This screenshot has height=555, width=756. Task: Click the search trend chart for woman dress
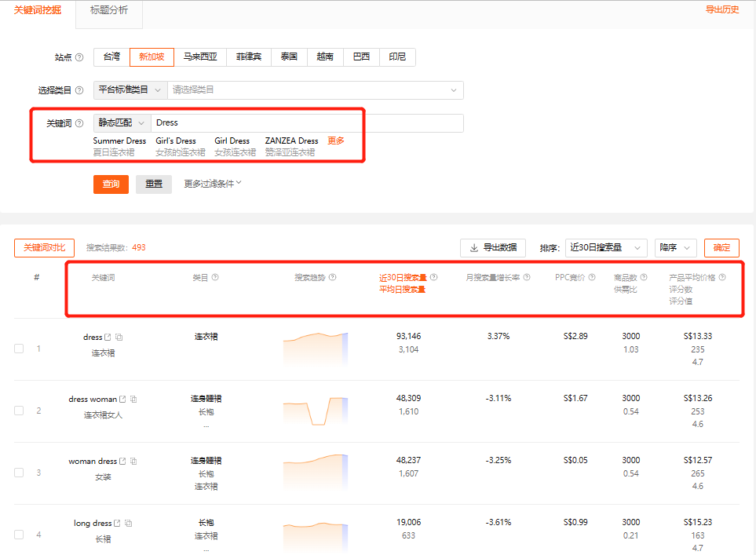pyautogui.click(x=316, y=473)
